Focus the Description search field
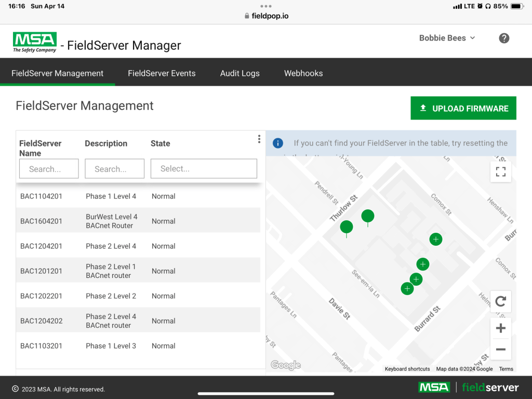Screen dimensions: 532x399 114,169
